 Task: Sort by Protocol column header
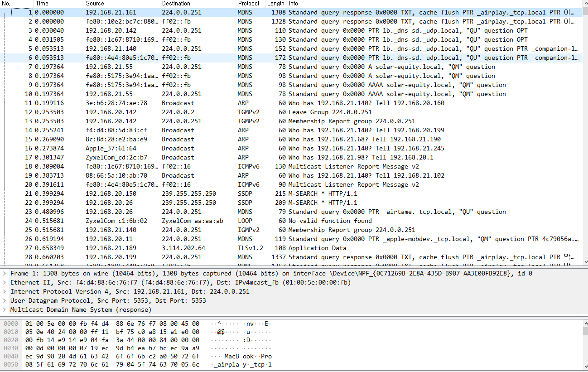(x=251, y=3)
